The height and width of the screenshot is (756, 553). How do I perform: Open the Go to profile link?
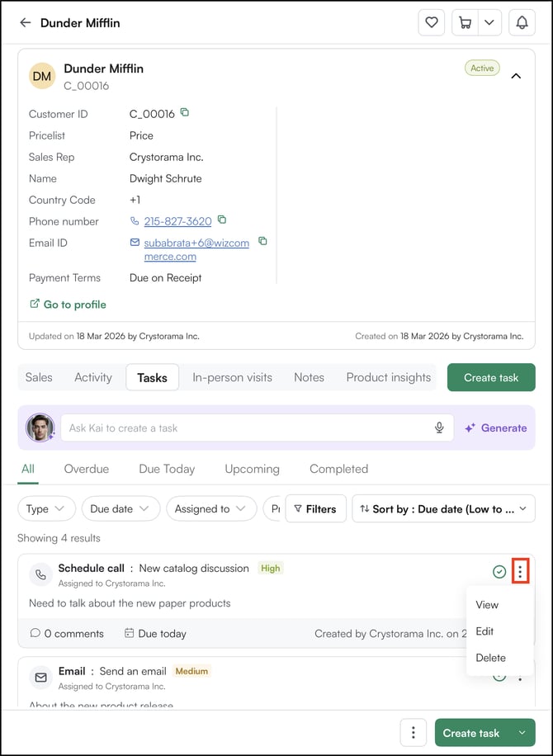(68, 305)
